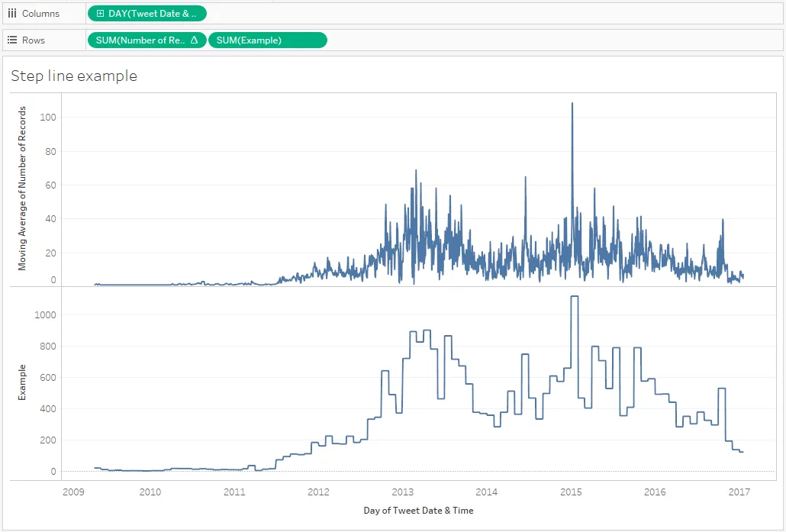Viewport: 786px width, 532px height.
Task: Click the Moving Average of Number of Records axis label
Action: (22, 189)
